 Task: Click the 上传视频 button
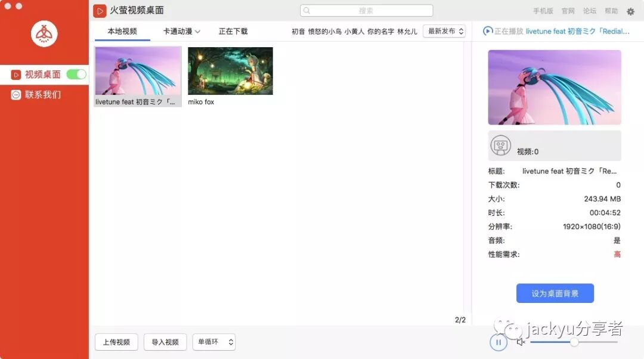(x=116, y=342)
